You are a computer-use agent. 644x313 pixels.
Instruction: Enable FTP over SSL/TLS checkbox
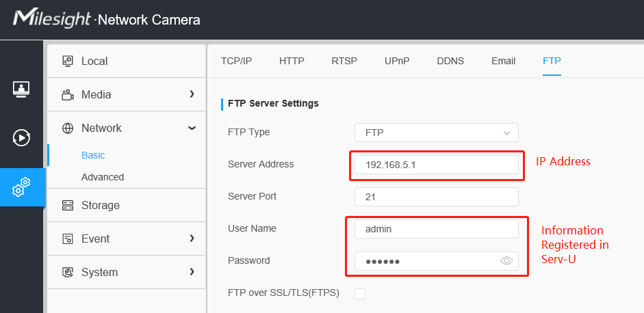coord(360,294)
